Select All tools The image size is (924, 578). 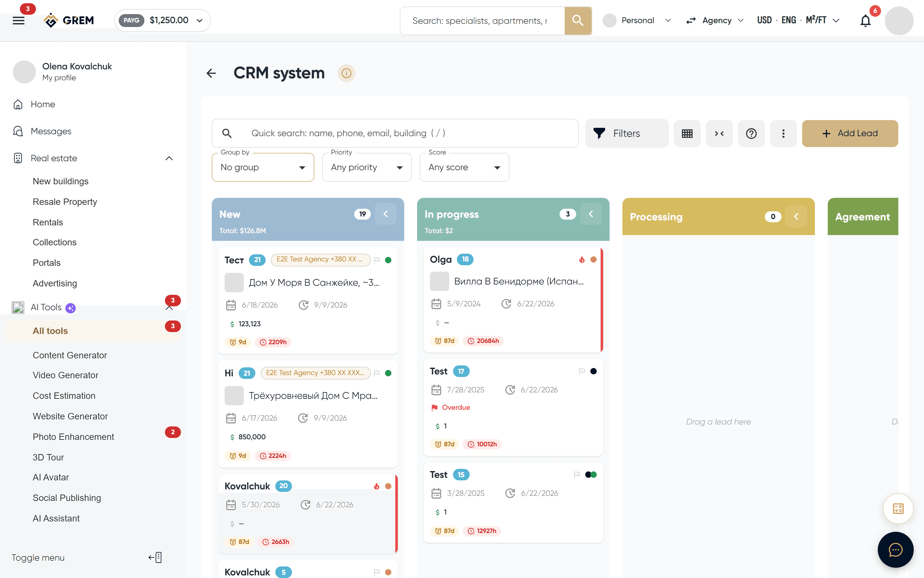point(93,331)
